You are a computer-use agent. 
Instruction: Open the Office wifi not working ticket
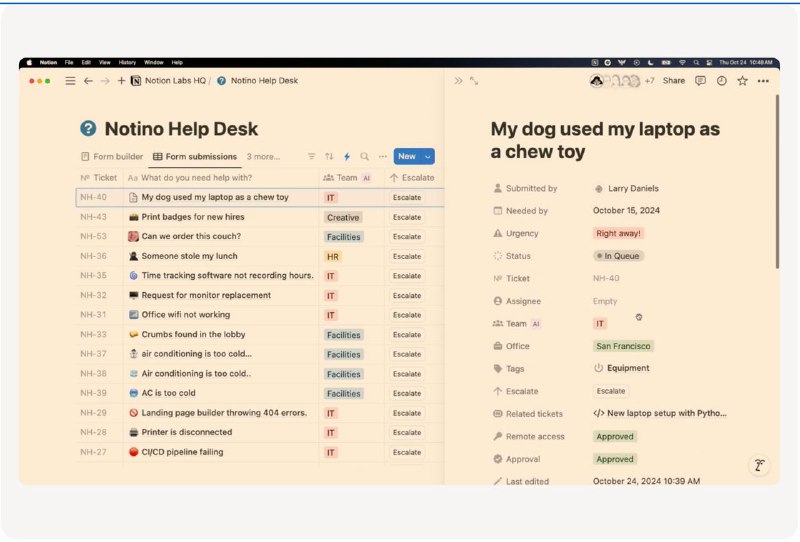[x=186, y=314]
